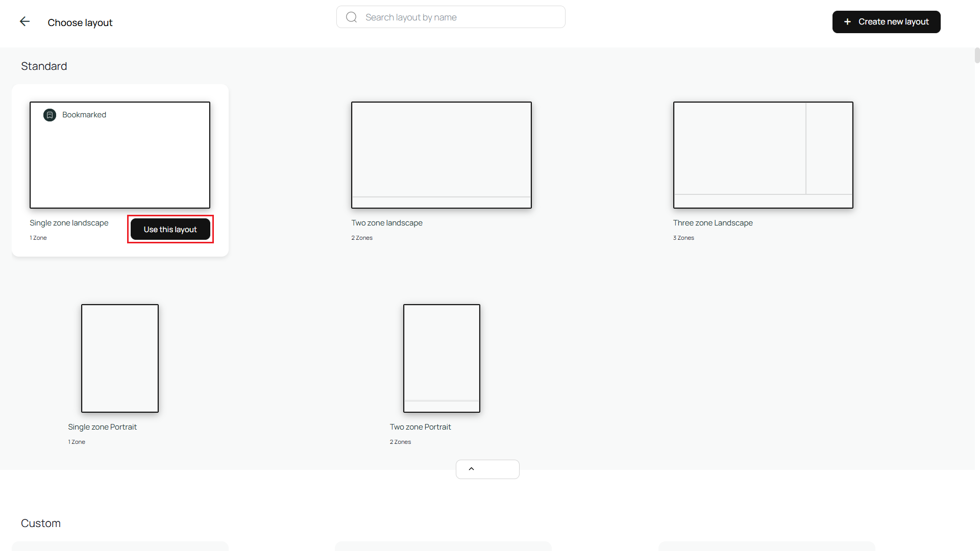Select the Single zone Portrait thumbnail
The height and width of the screenshot is (551, 980).
coord(119,358)
